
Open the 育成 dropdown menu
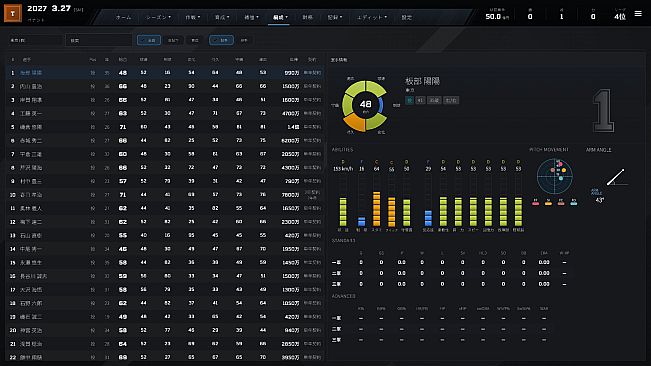(222, 17)
